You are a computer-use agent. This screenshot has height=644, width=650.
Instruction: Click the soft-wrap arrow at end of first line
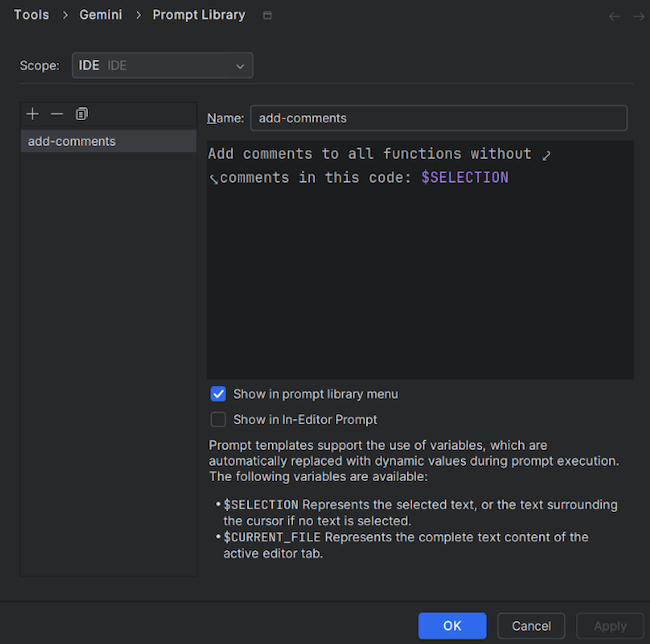click(546, 155)
